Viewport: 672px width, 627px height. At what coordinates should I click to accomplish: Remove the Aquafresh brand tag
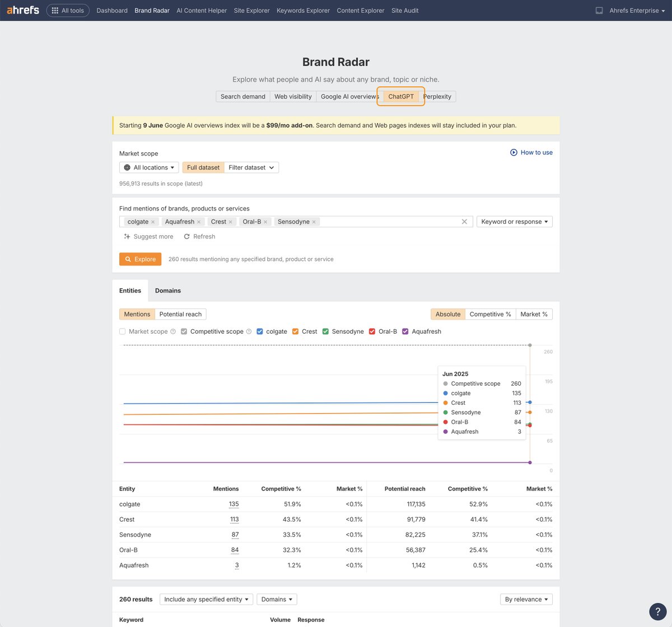[x=199, y=222]
